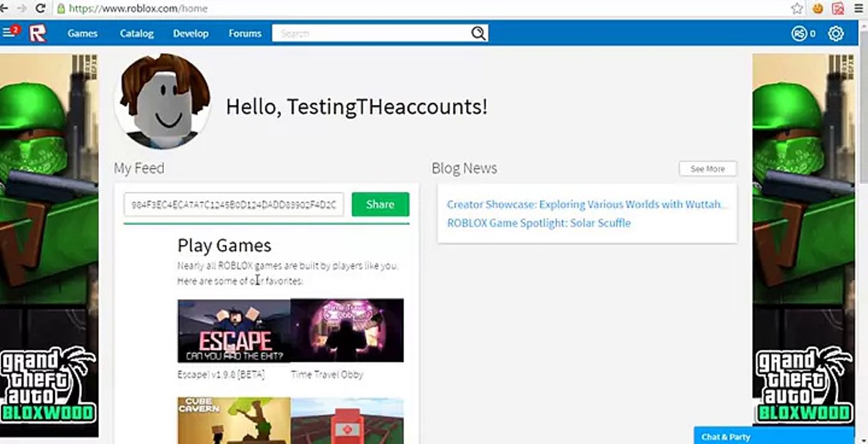This screenshot has height=444, width=868.
Task: Click the green padlock security icon
Action: point(60,9)
